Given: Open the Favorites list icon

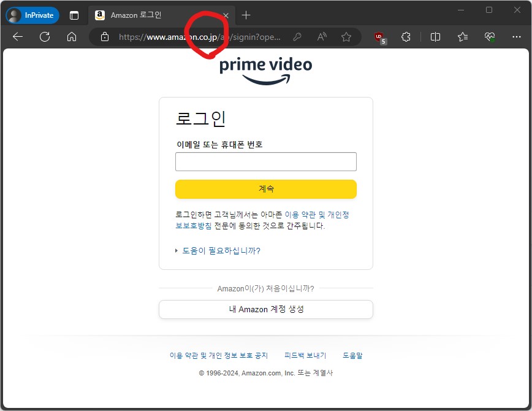Looking at the screenshot, I should point(463,37).
